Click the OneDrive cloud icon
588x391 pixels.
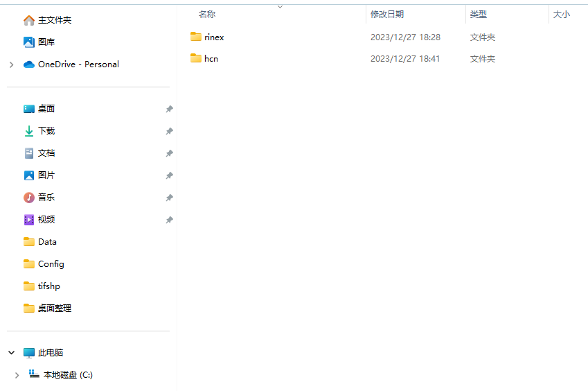(29, 64)
